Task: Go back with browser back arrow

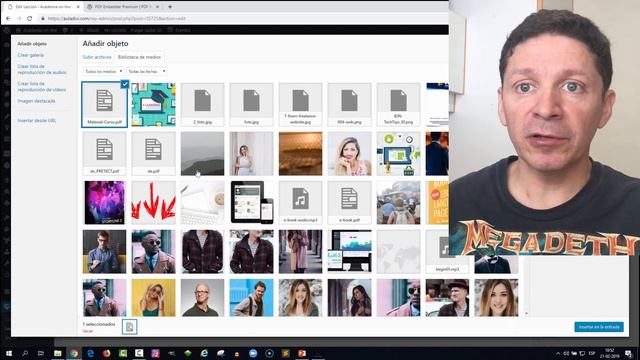Action: [8, 18]
